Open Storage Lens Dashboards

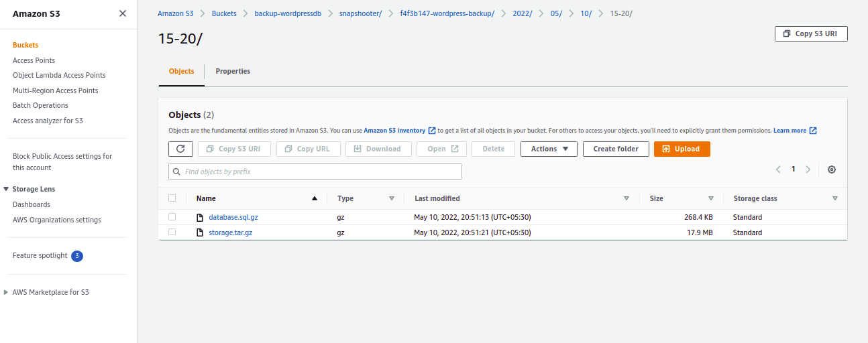pyautogui.click(x=32, y=204)
